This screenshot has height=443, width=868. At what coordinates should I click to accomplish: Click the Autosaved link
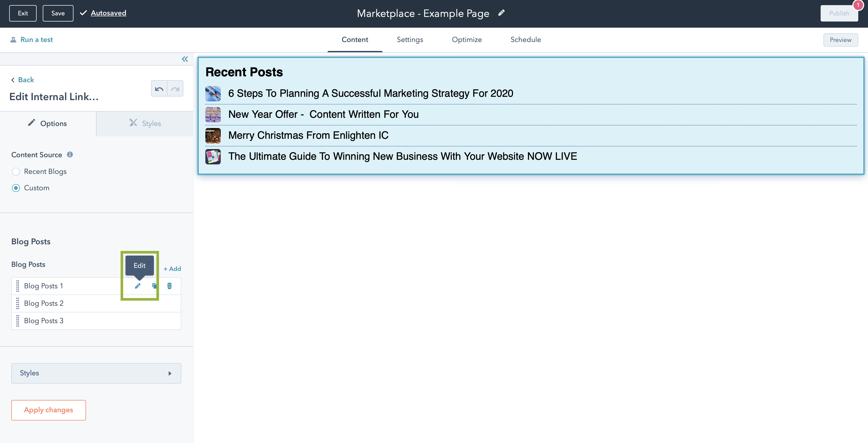[109, 13]
